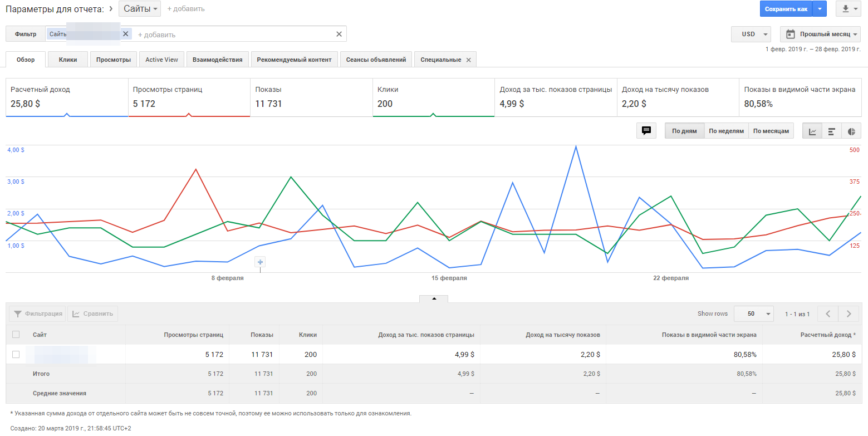Clear the entire filter field
Image resolution: width=868 pixels, height=436 pixels.
339,34
